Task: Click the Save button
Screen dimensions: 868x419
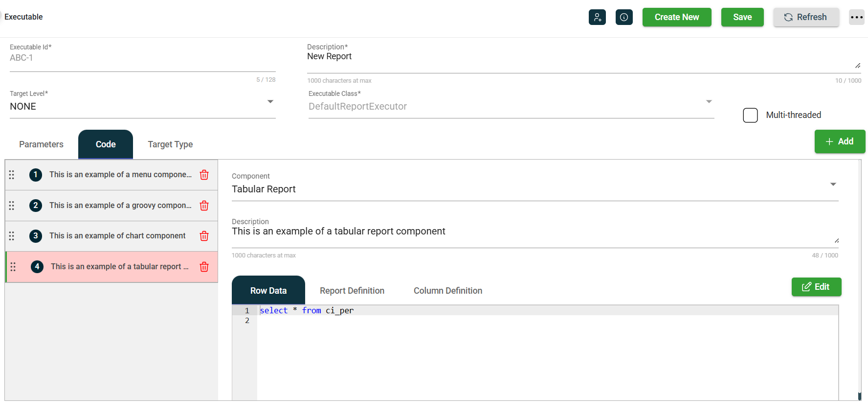Action: pos(742,17)
